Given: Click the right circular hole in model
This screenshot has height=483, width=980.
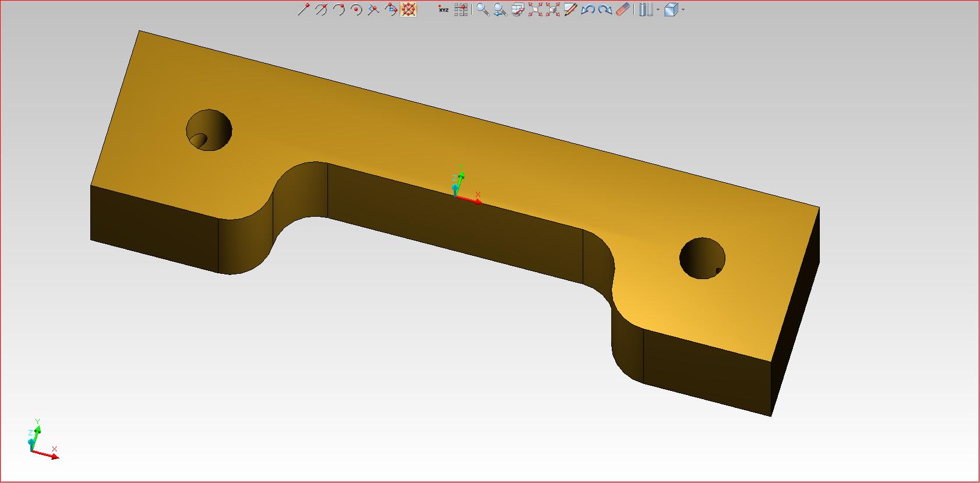Looking at the screenshot, I should (703, 258).
